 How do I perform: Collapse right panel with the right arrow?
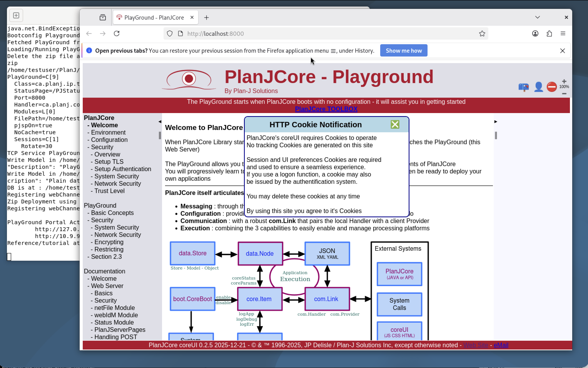tap(496, 122)
